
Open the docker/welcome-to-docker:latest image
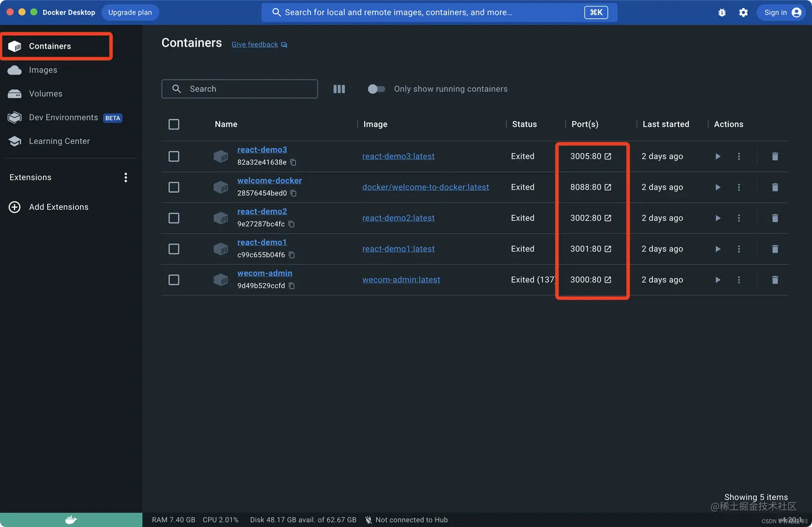click(x=425, y=187)
